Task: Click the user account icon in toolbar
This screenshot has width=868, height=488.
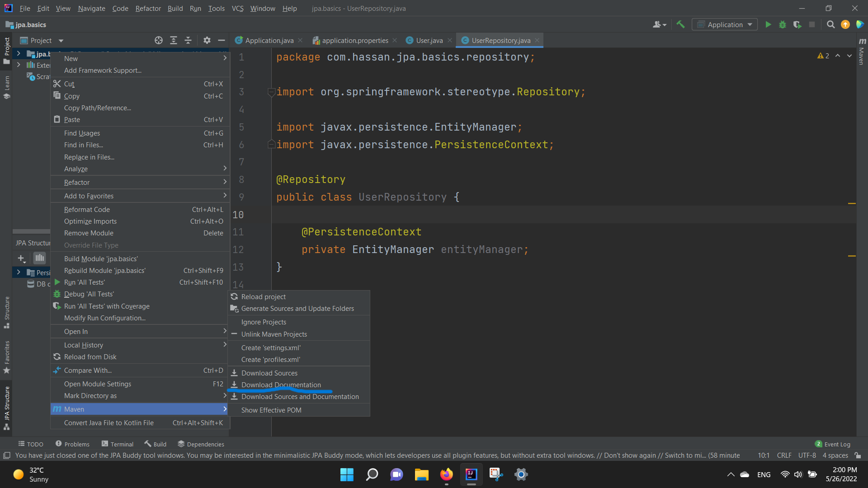Action: (x=660, y=25)
